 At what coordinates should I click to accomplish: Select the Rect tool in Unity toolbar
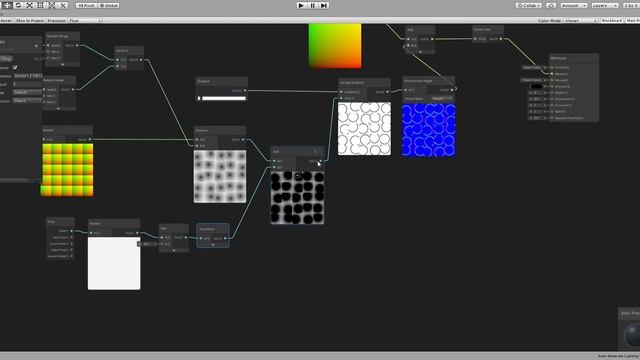coord(40,5)
